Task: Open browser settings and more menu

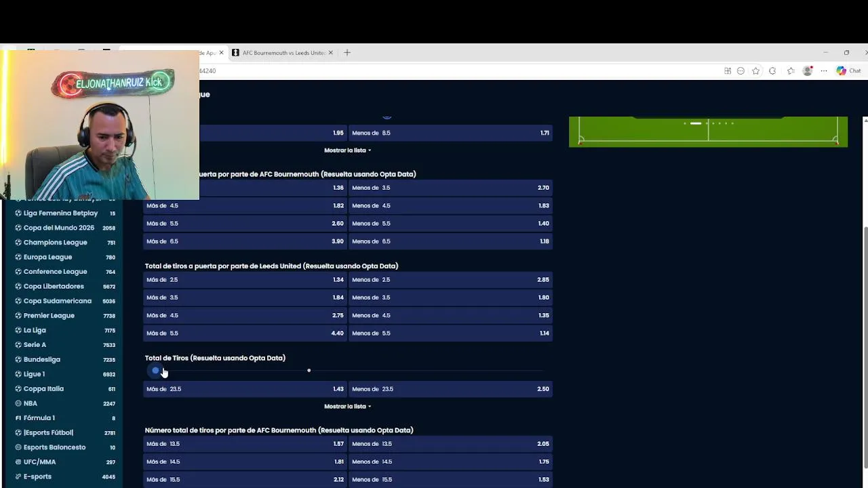Action: point(824,70)
